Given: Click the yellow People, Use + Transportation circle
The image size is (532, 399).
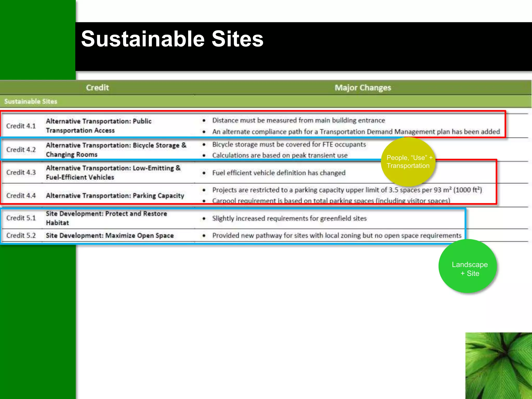Looking at the screenshot, I should click(408, 162).
